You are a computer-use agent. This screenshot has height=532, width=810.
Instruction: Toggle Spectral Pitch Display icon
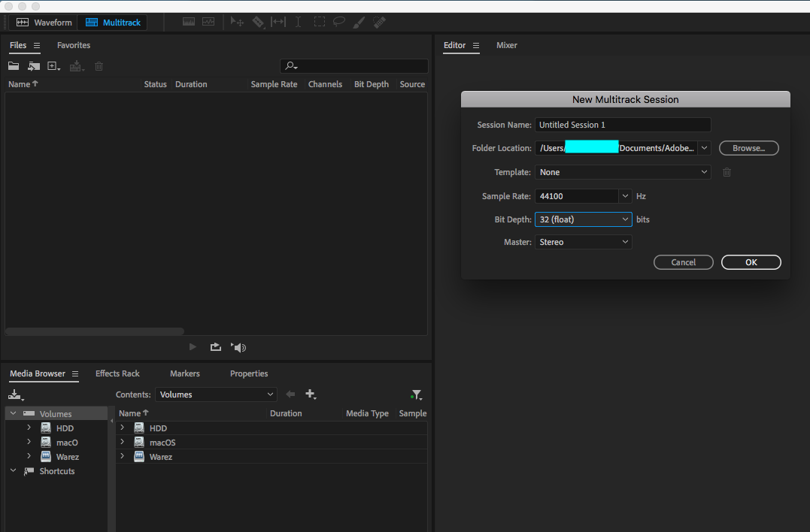tap(208, 22)
